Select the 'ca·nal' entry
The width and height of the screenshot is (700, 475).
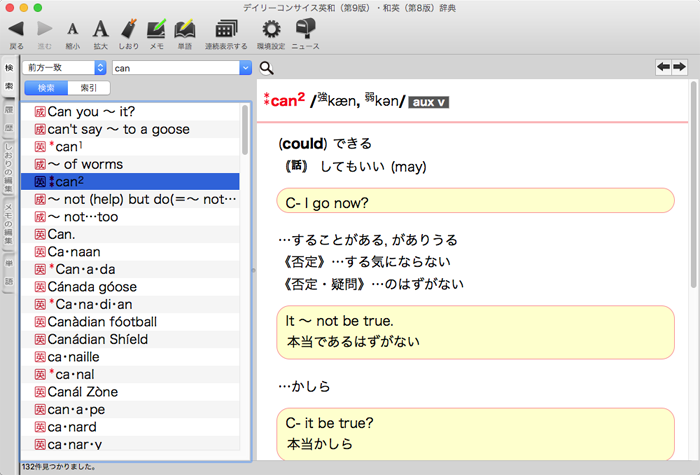pos(130,374)
